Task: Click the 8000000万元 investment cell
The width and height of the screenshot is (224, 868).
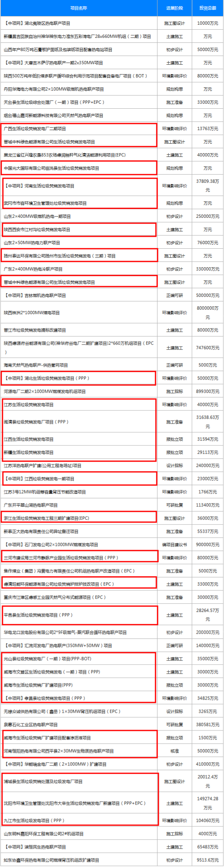Action: tap(207, 313)
